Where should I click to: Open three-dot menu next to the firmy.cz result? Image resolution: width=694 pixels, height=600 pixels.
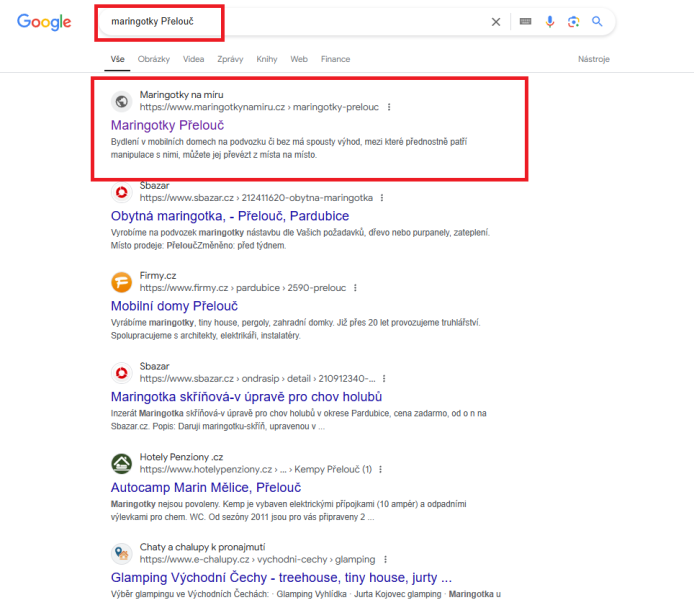[355, 288]
